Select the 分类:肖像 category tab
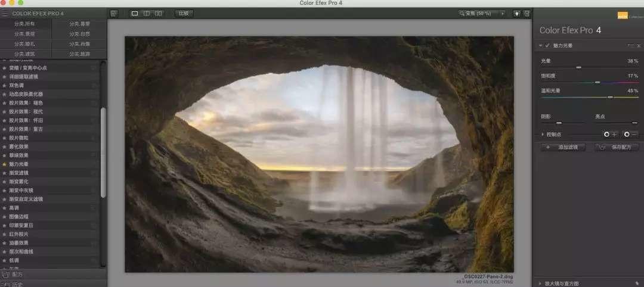 pos(80,44)
